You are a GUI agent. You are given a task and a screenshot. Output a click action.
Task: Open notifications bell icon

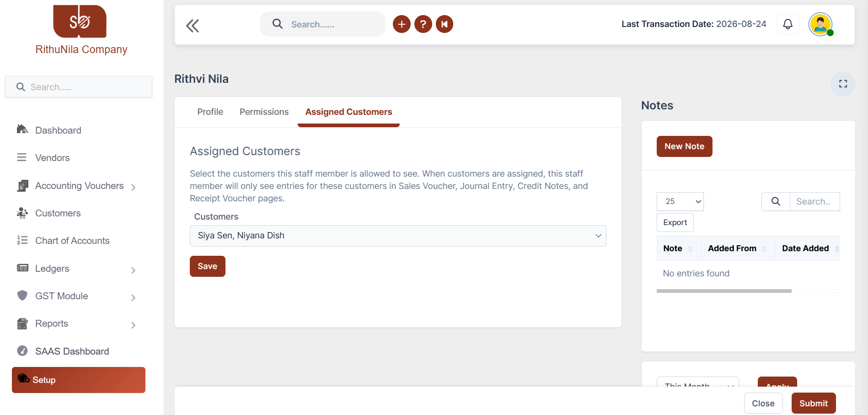click(788, 24)
